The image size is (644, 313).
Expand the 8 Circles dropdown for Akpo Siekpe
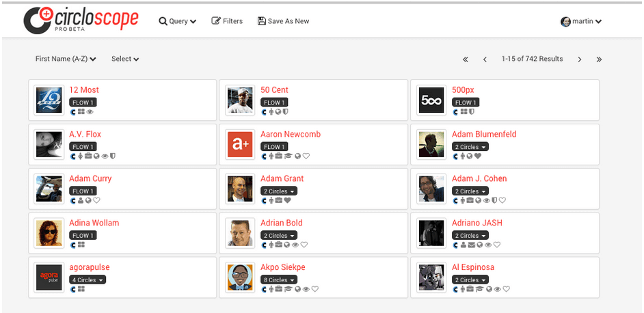pyautogui.click(x=279, y=280)
